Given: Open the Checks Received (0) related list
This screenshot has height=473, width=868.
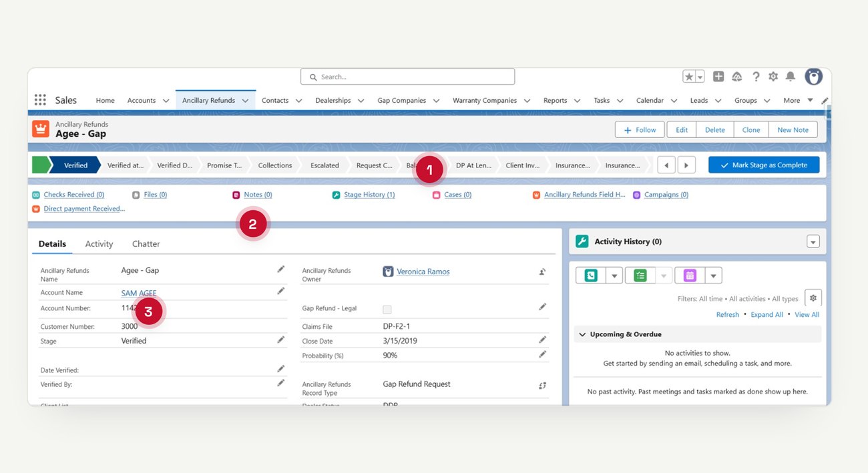Looking at the screenshot, I should pyautogui.click(x=74, y=195).
